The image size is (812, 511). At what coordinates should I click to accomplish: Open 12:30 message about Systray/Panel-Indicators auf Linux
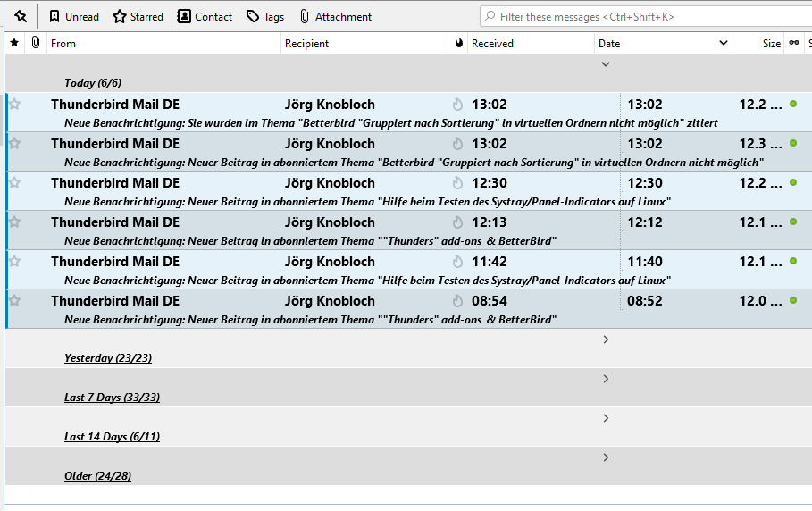pyautogui.click(x=367, y=202)
